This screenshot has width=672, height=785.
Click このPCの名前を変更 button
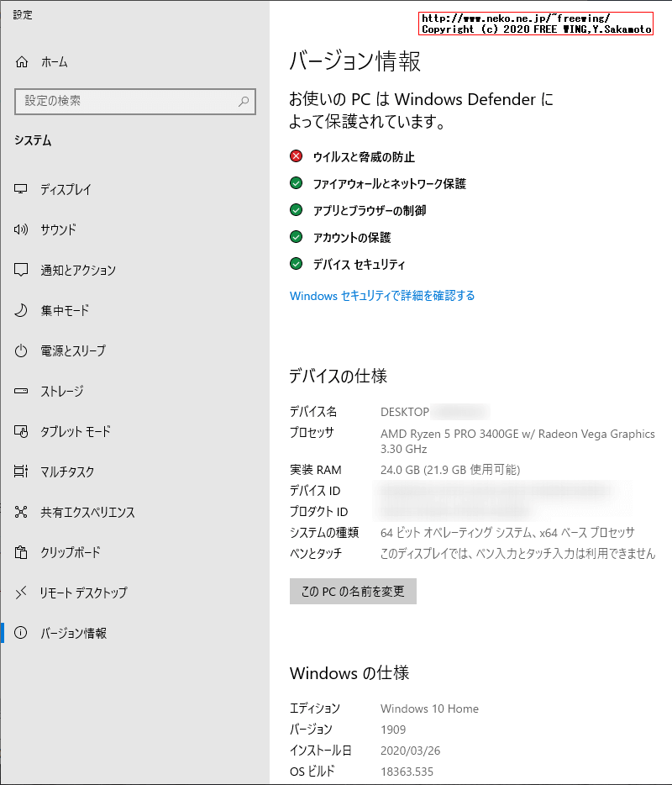[353, 592]
